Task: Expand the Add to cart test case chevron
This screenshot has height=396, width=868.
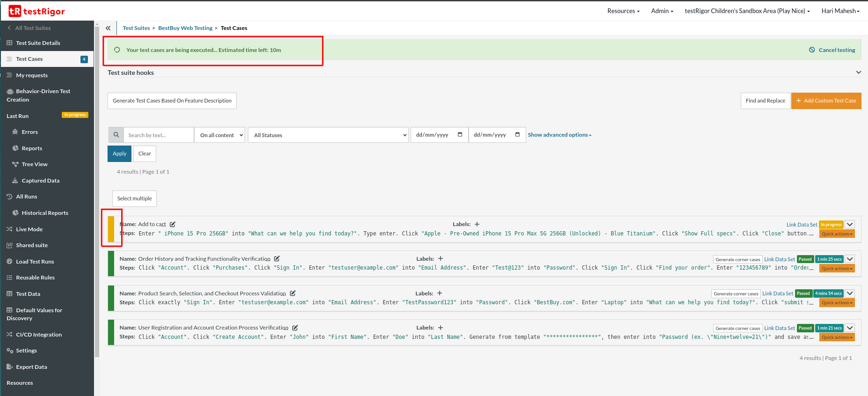Action: point(850,225)
